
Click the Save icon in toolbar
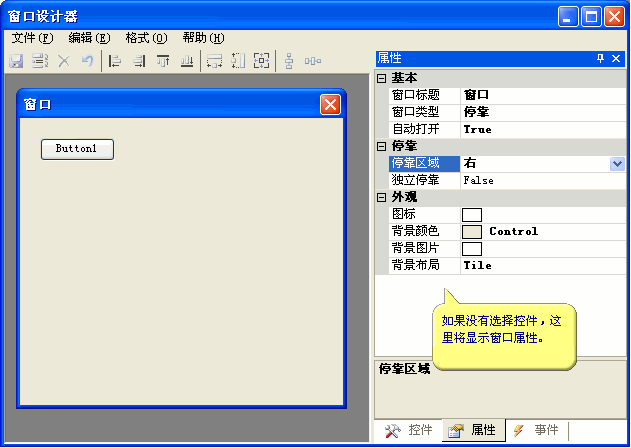16,61
